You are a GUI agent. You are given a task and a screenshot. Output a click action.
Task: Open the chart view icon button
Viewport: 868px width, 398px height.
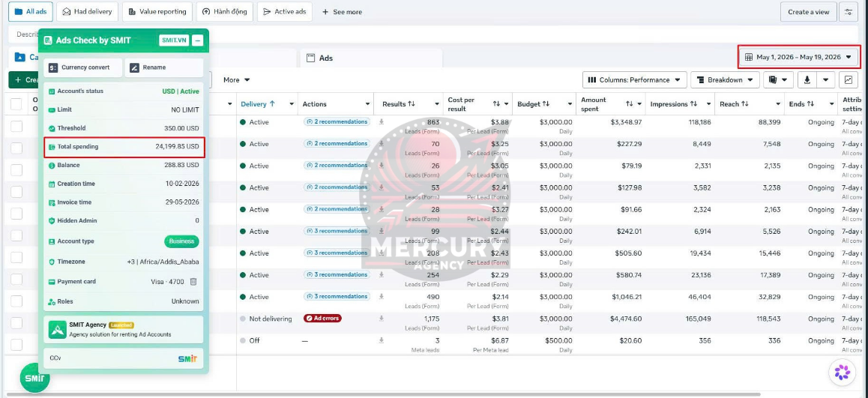pyautogui.click(x=848, y=79)
